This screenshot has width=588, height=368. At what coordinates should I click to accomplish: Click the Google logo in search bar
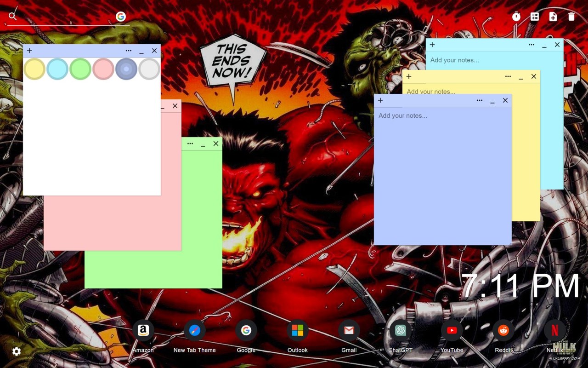pos(121,17)
